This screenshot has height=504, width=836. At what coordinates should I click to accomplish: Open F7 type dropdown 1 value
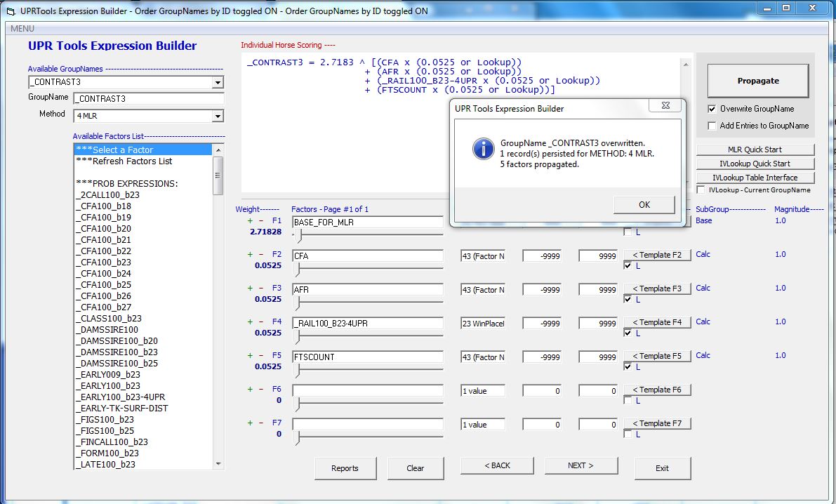point(483,425)
